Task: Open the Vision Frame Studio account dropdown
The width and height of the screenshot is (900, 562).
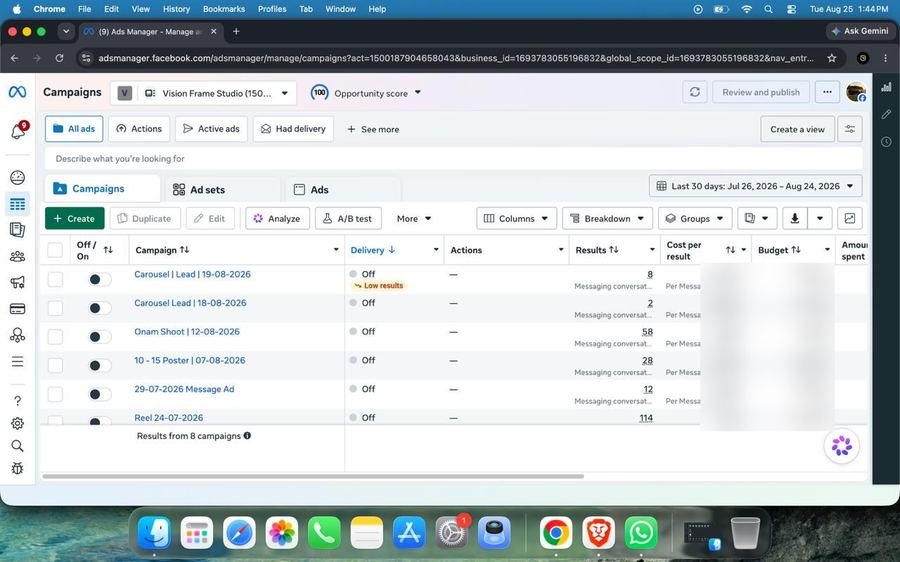Action: 203,93
